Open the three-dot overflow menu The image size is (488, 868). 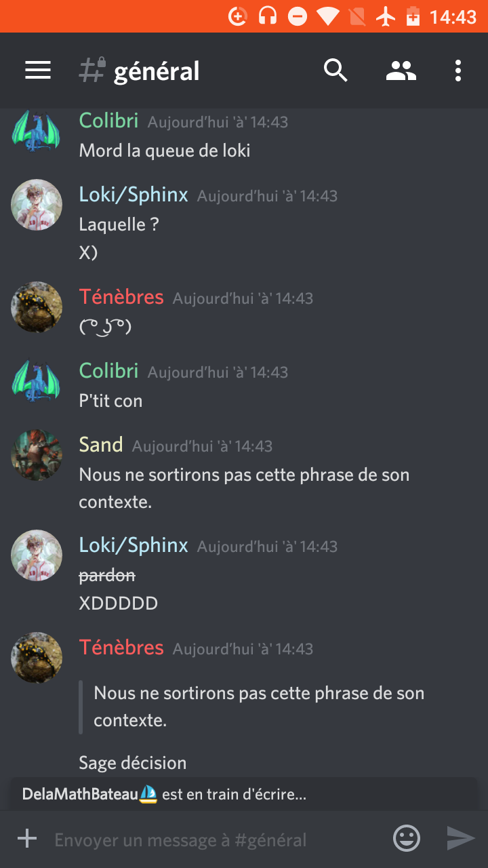tap(458, 71)
